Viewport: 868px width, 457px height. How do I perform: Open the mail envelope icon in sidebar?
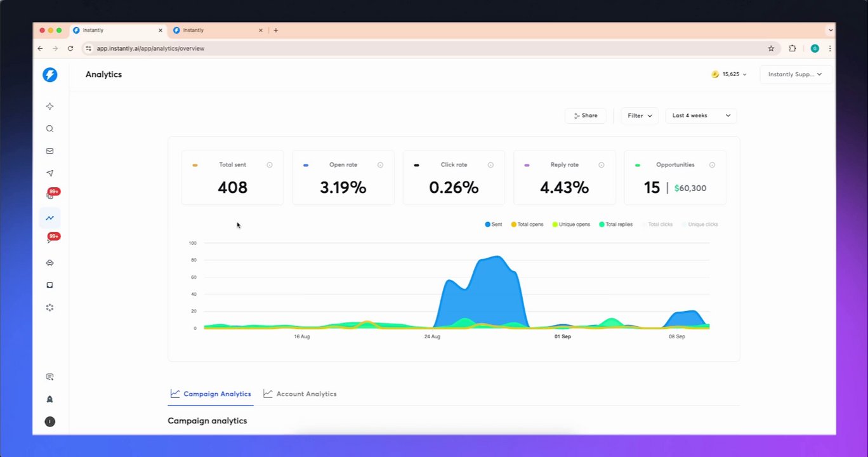pos(49,151)
